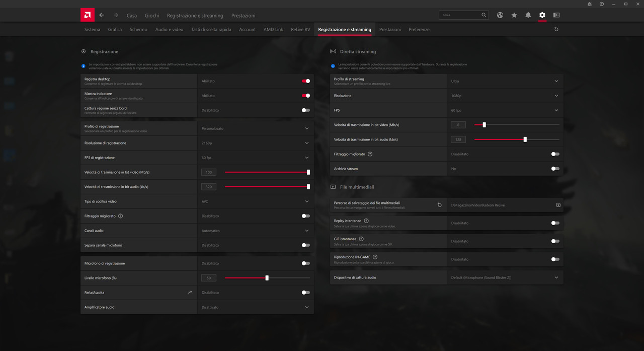Open favorites star icon
This screenshot has width=644, height=351.
click(514, 15)
